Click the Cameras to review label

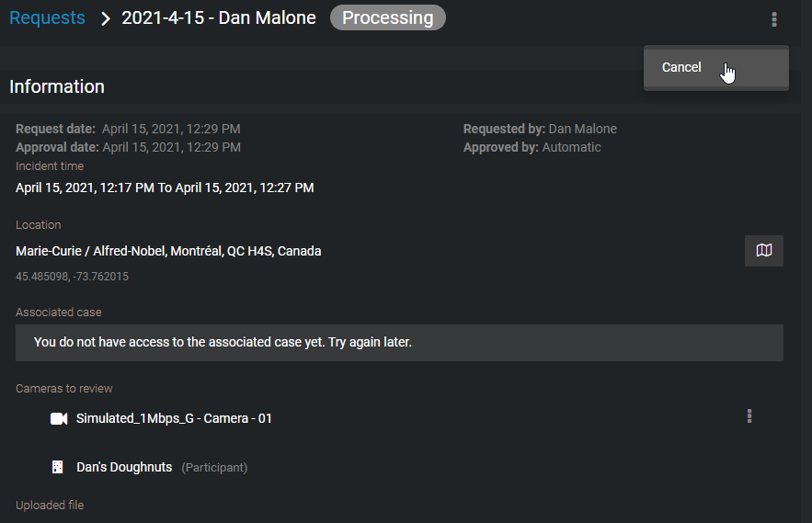click(64, 389)
